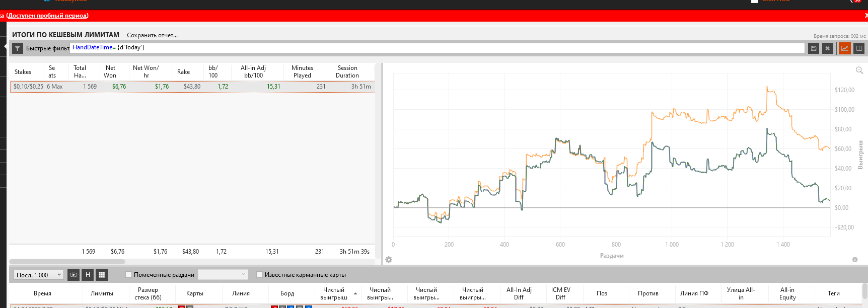Click 3h 51m session duration cell
868x308 pixels.
(x=361, y=87)
